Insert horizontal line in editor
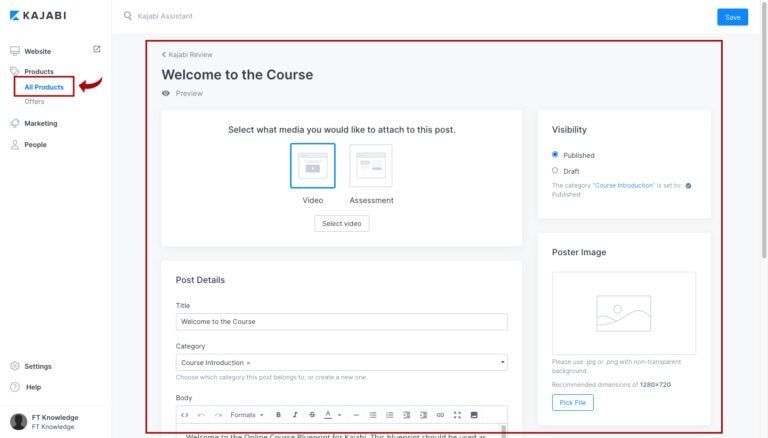Viewport: 768px width, 438px height. click(356, 415)
